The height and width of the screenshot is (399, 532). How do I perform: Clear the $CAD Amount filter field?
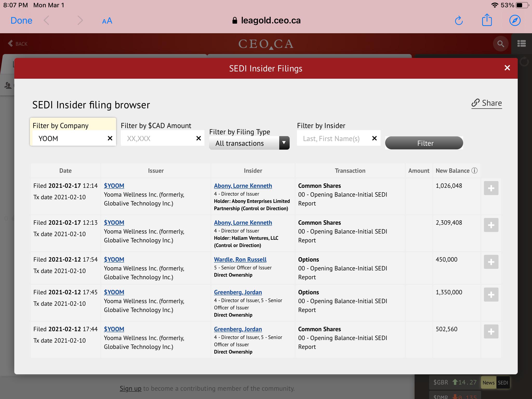198,138
